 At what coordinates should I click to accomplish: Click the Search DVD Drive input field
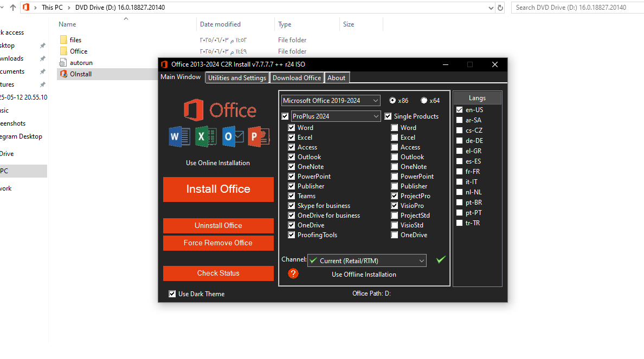coord(577,8)
